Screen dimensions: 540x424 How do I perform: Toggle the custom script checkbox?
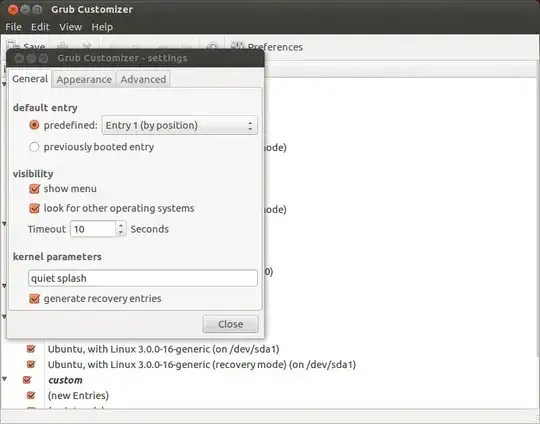[27, 380]
